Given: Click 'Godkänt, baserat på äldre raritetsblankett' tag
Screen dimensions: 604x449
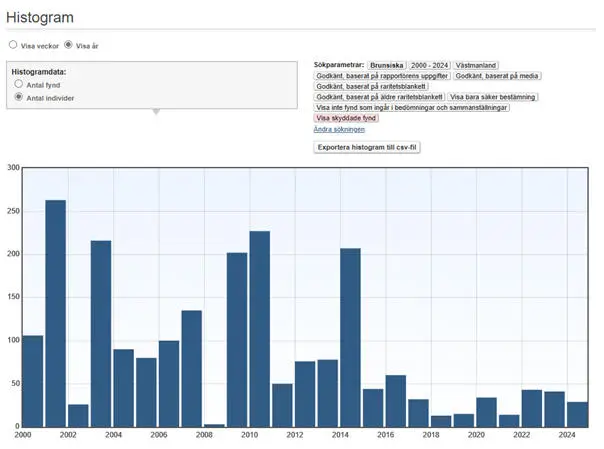Looking at the screenshot, I should point(379,97).
